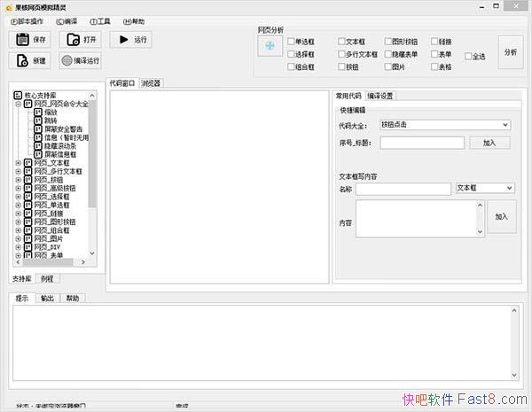
Task: Select the 跳转 command icon in tree
Action: (x=37, y=121)
